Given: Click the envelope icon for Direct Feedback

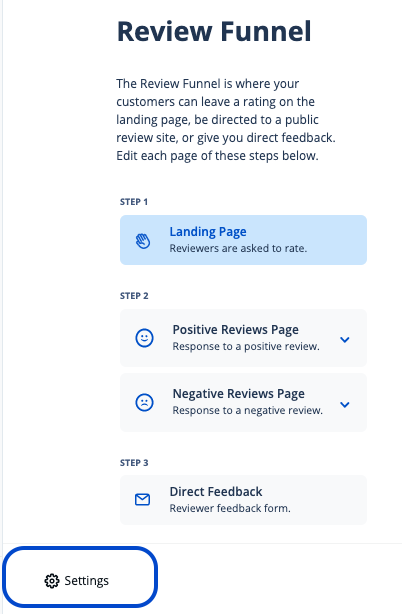Looking at the screenshot, I should point(142,500).
